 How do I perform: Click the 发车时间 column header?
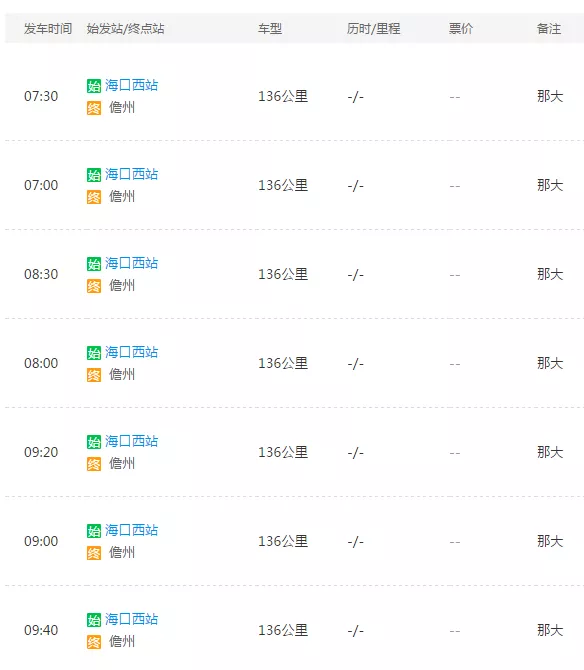point(48,29)
